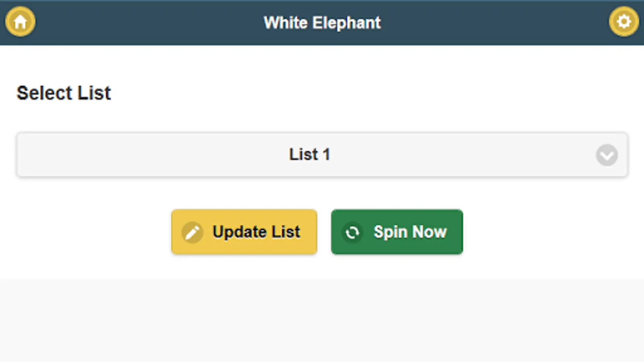
Task: Click the pencil icon in Update List
Action: point(192,232)
